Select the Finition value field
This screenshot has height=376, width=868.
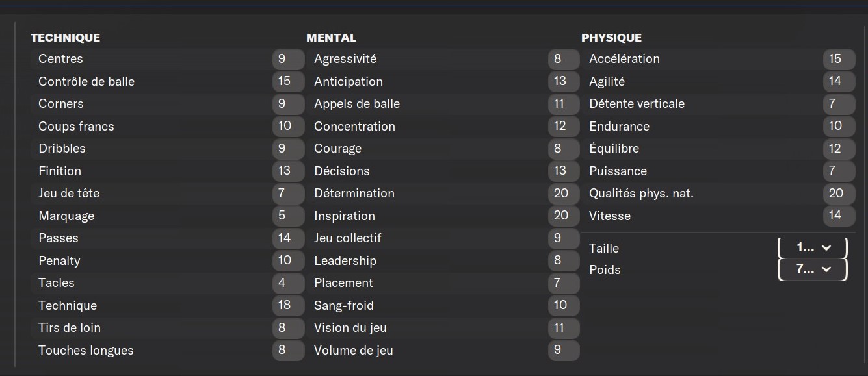288,171
